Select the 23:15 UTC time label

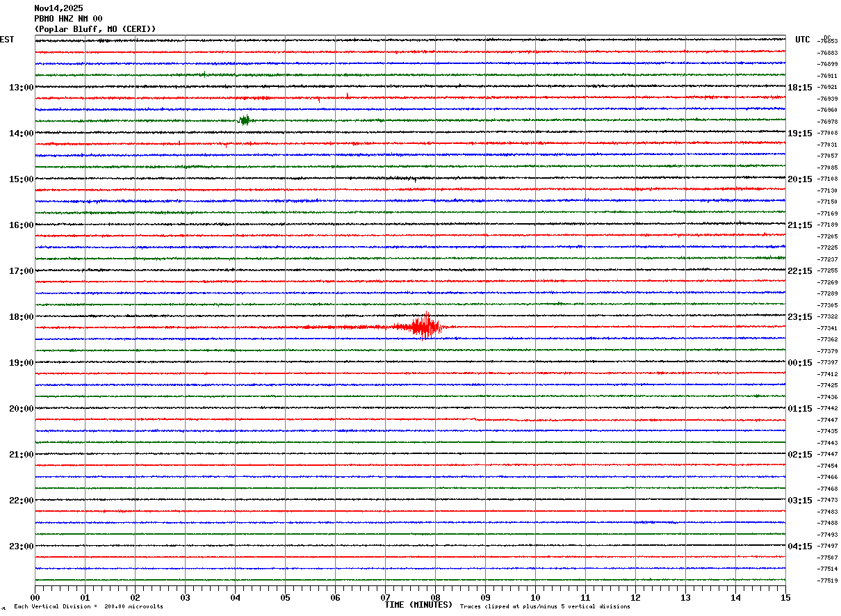coord(800,317)
